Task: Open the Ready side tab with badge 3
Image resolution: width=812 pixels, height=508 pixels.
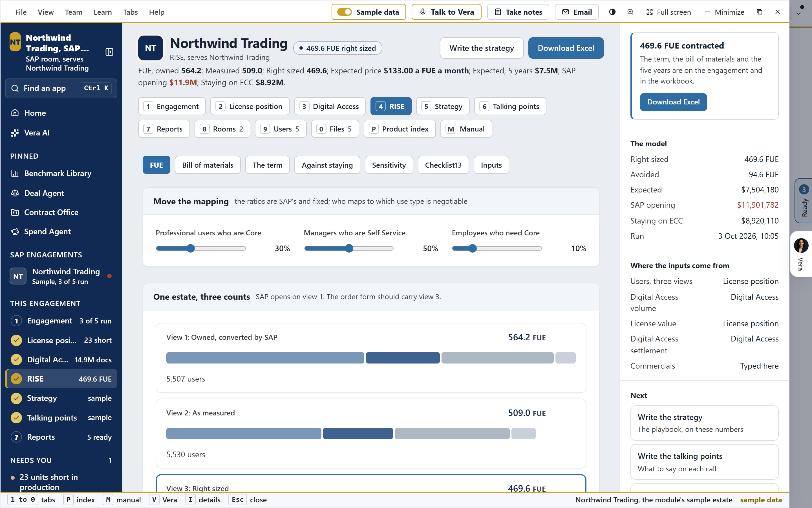Action: click(803, 201)
